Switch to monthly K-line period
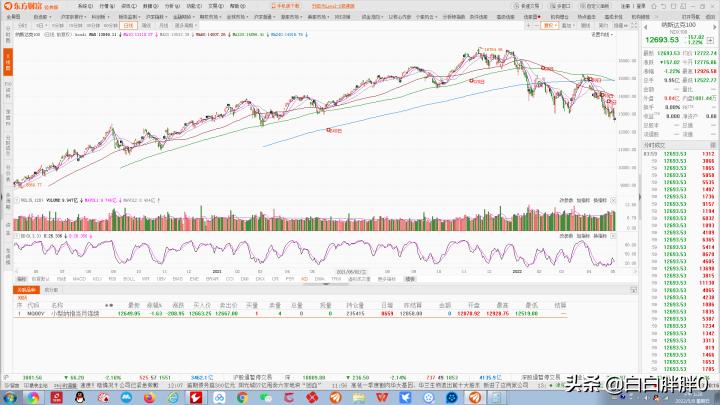720x405 pixels. pyautogui.click(x=163, y=25)
